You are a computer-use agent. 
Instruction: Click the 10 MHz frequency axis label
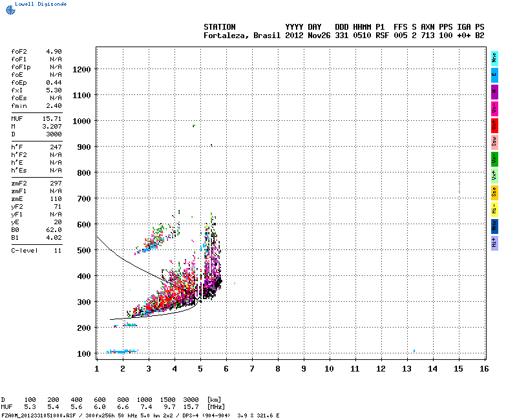coord(329,369)
